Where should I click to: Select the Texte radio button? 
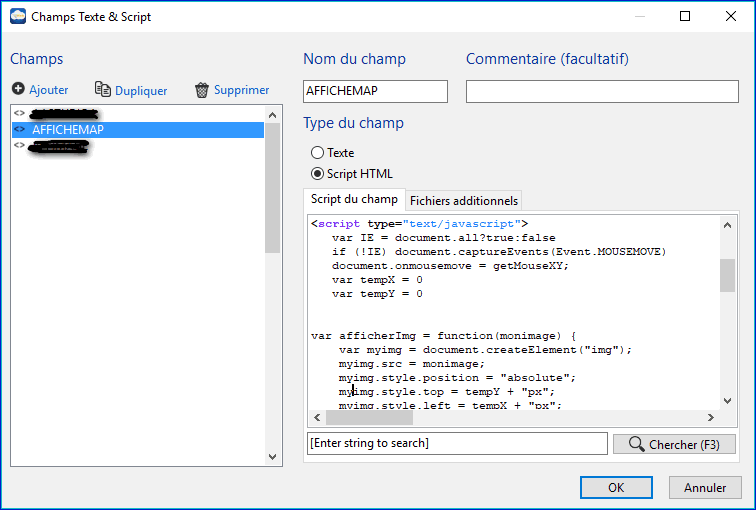[x=318, y=153]
